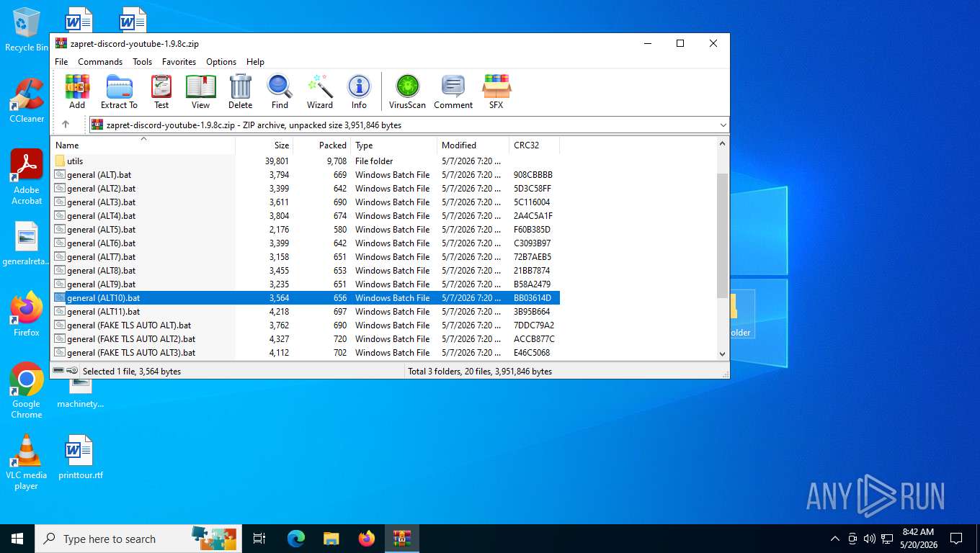Open the notification center icon
Image resolution: width=980 pixels, height=553 pixels.
pos(956,539)
